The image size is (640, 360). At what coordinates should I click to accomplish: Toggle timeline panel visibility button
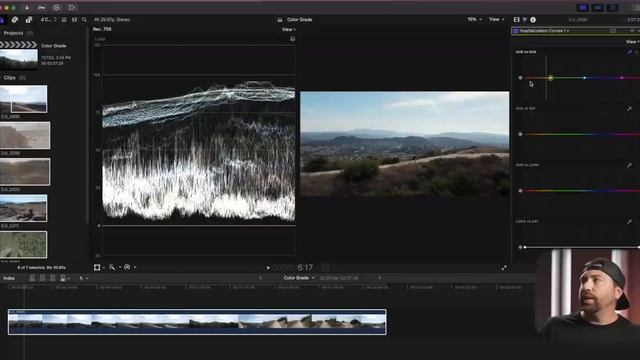[x=598, y=8]
